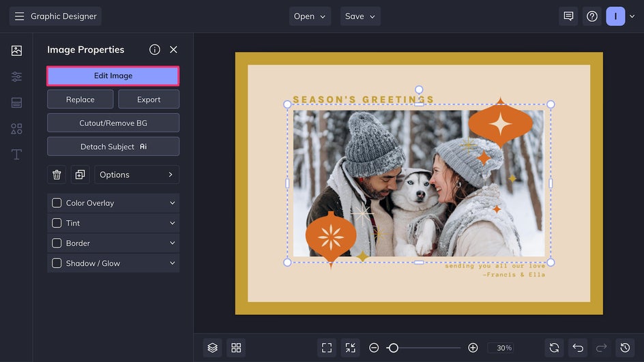The image size is (644, 362).
Task: Click the Detach Subject AI button
Action: pyautogui.click(x=113, y=147)
